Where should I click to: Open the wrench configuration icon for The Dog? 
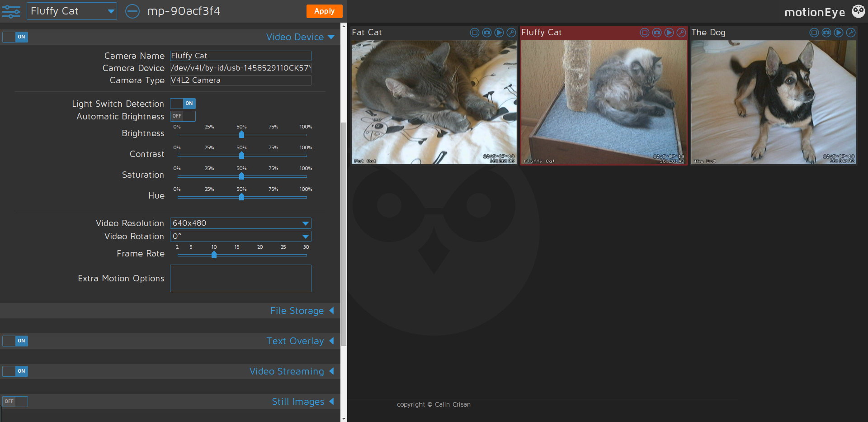click(x=851, y=32)
